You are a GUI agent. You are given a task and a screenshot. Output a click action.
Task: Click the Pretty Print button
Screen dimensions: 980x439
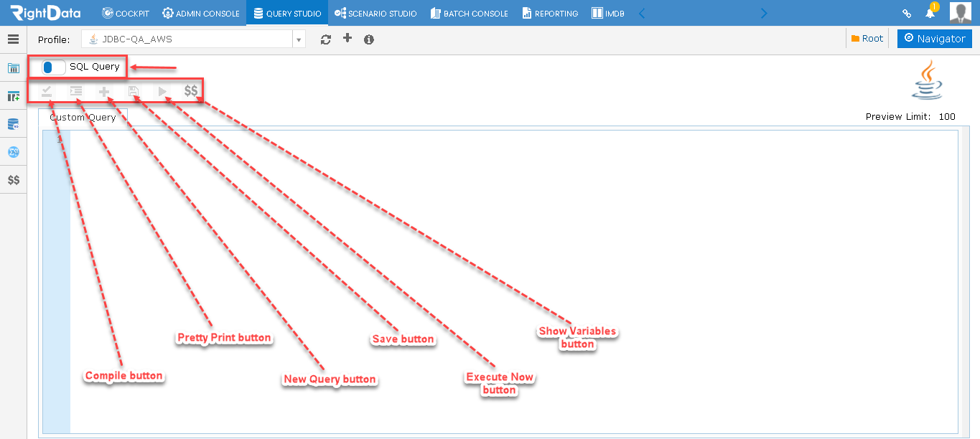pyautogui.click(x=76, y=91)
